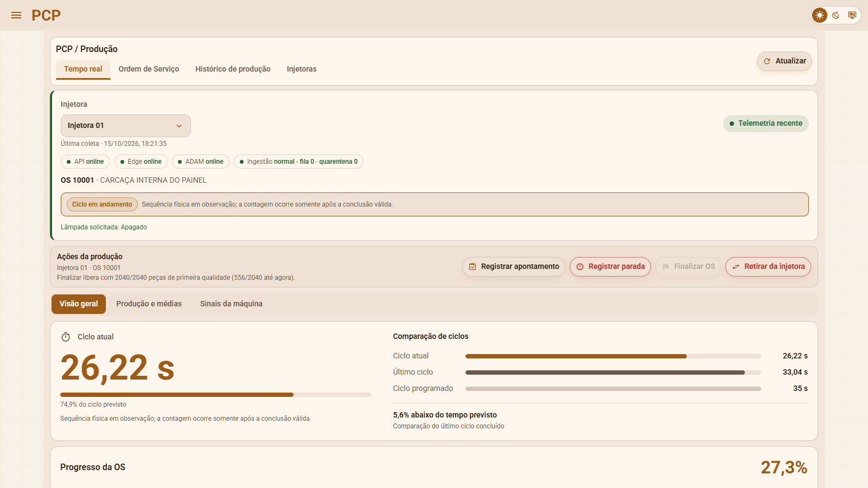Screen dimensions: 868x488
Task: Switch to light theme sun icon
Action: (820, 15)
